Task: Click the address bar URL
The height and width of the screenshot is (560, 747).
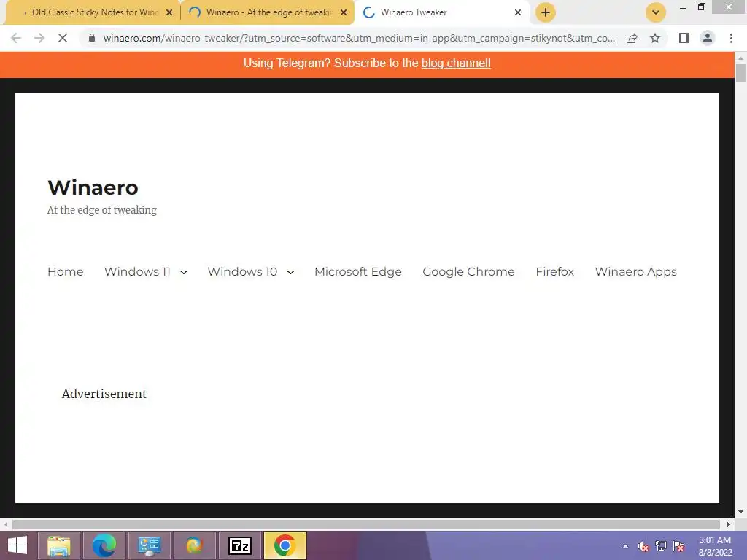Action: 359,38
